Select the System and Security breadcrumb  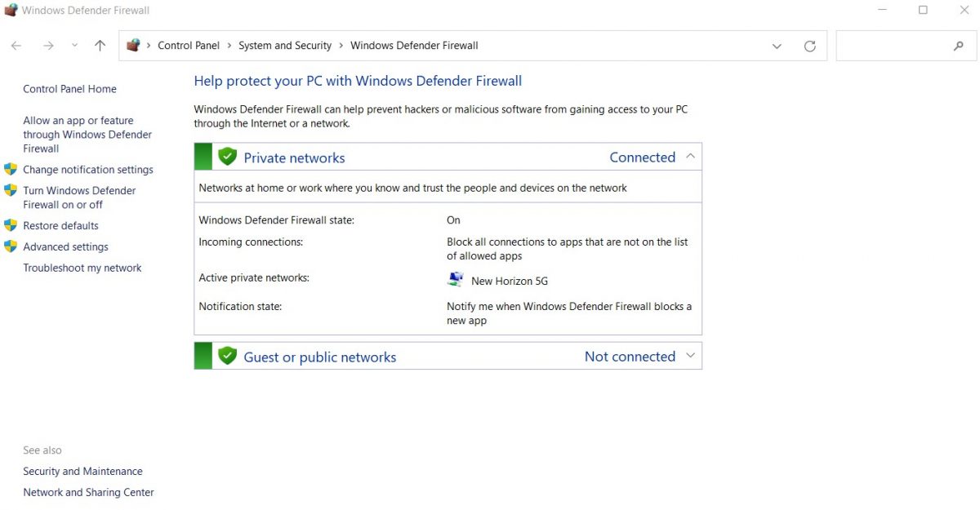point(285,46)
